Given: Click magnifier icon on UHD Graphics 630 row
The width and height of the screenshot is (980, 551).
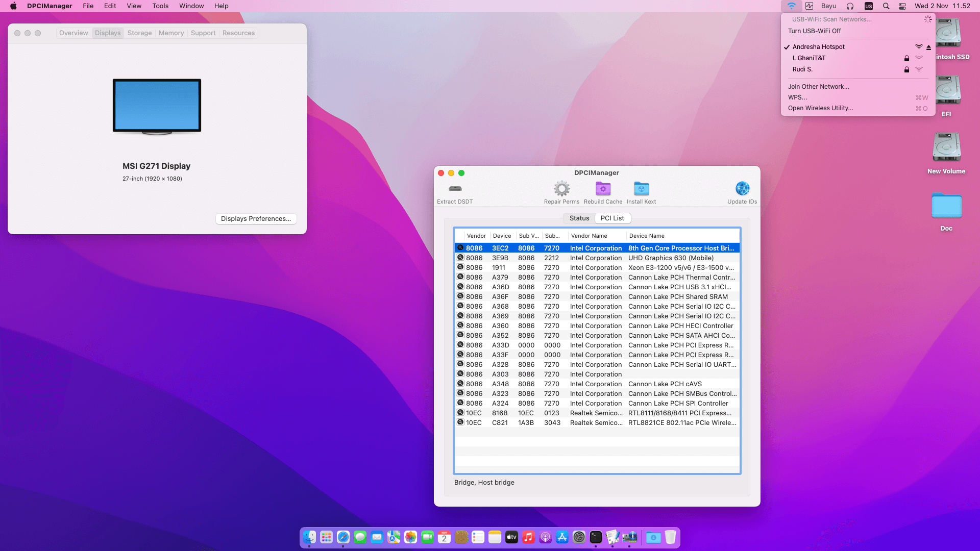Looking at the screenshot, I should click(x=460, y=258).
